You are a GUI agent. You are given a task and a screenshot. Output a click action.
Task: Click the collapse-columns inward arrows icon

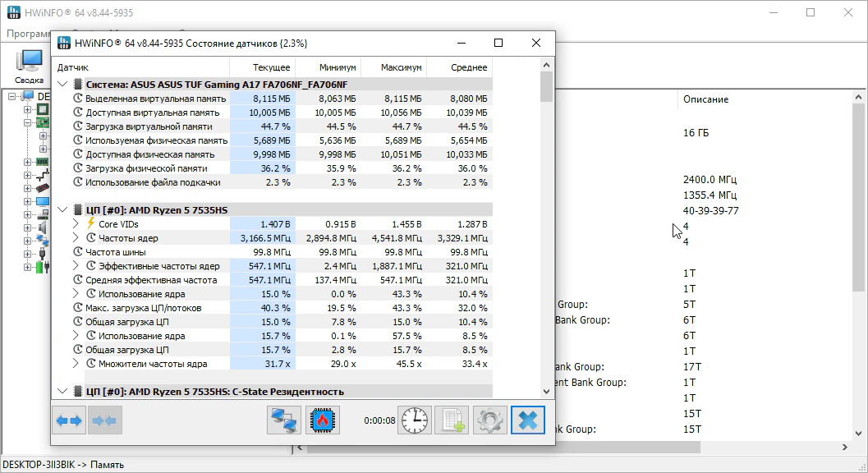coord(105,420)
